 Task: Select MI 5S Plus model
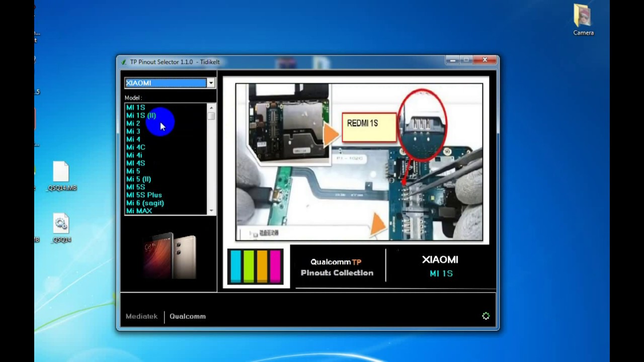(144, 195)
